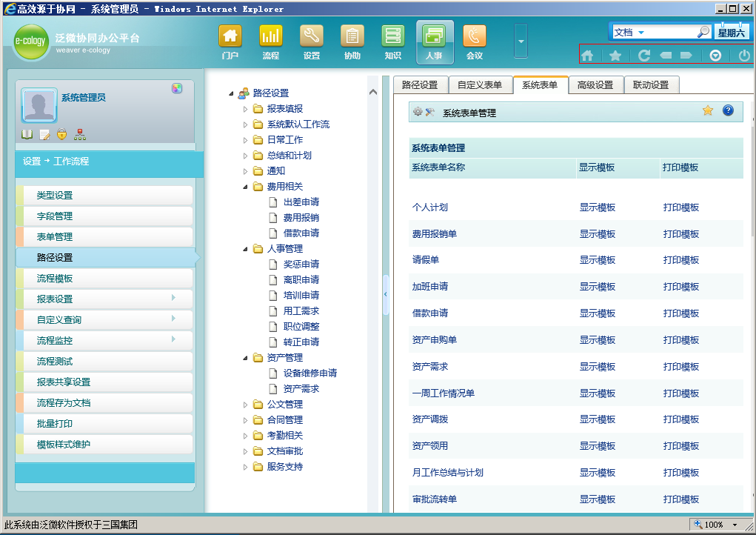This screenshot has width=756, height=535.
Task: Click the forward arrow icon in toolbar
Action: point(686,56)
